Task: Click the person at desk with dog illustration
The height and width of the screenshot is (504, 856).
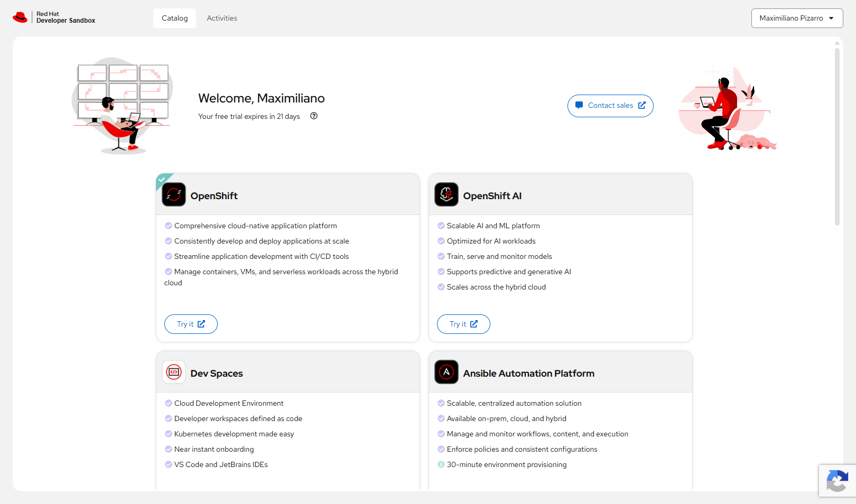Action: 728,108
